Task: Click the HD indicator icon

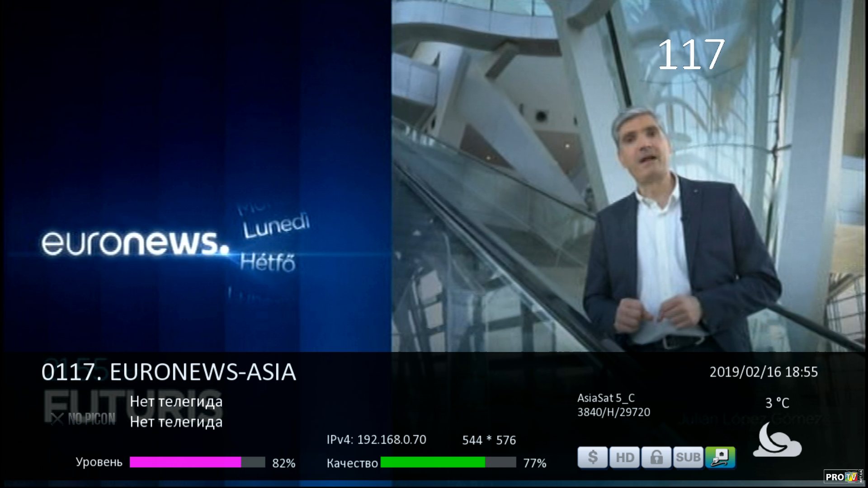Action: 624,457
